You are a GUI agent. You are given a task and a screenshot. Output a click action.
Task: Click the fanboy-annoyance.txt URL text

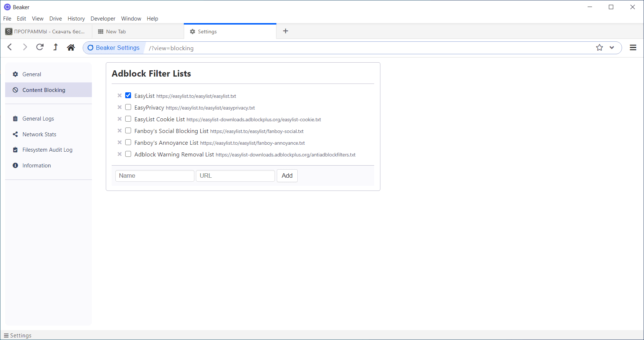(252, 143)
